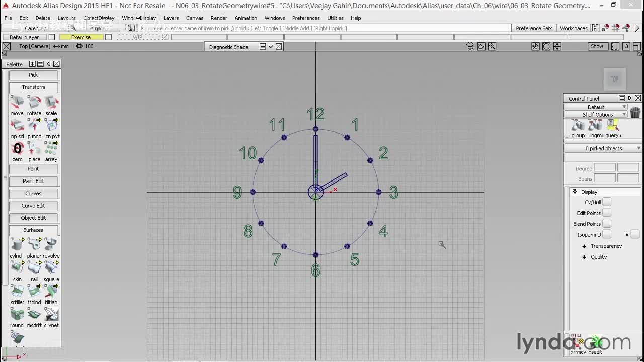
Task: Select the yellow Exercise layer swatch
Action: (81, 37)
